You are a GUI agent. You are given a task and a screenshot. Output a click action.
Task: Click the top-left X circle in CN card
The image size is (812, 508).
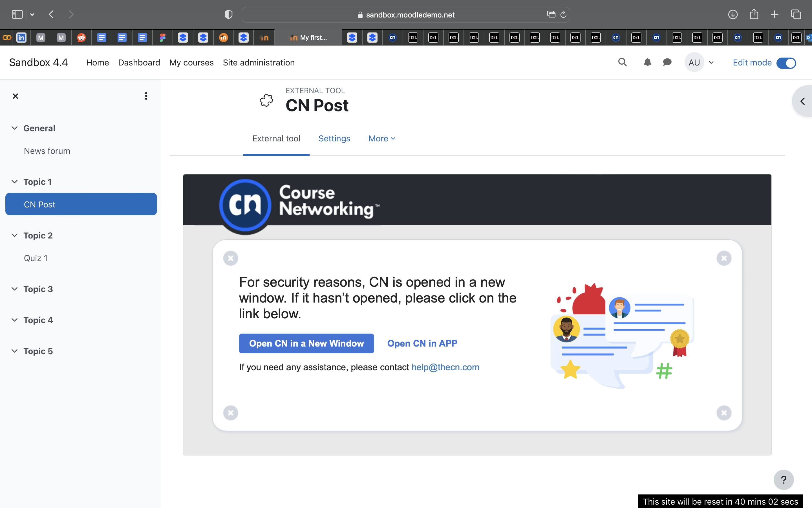231,258
